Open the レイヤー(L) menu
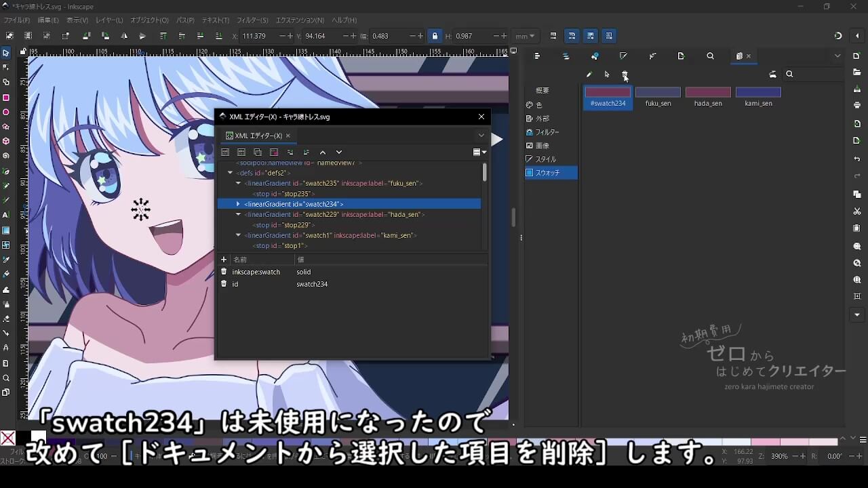Viewport: 868px width, 488px height. 109,20
